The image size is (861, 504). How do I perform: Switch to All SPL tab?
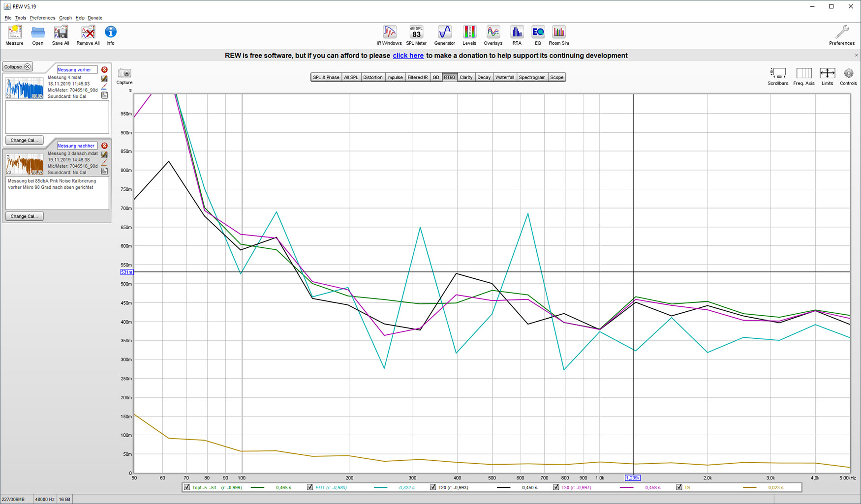point(351,77)
